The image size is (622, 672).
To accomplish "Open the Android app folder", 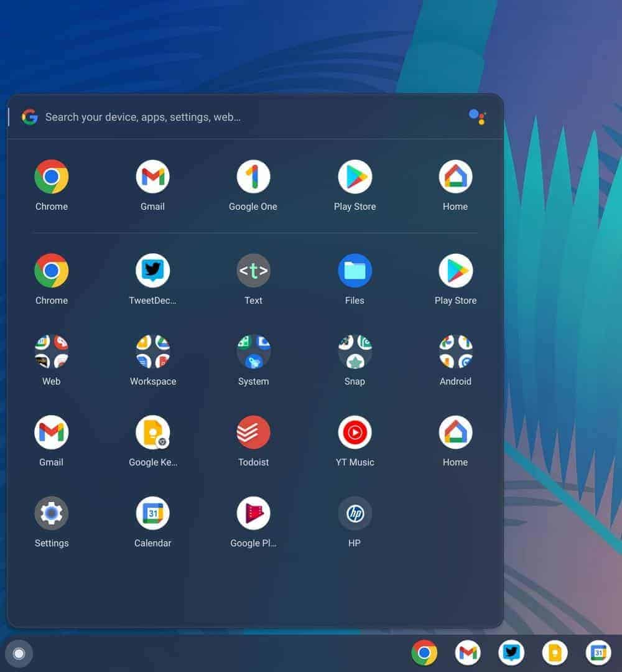I will 455,352.
